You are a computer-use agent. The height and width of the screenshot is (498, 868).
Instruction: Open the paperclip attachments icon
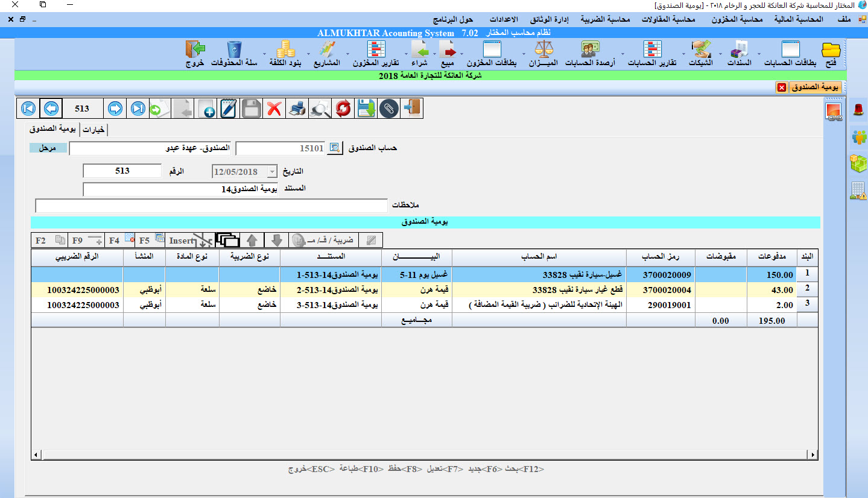pos(390,109)
